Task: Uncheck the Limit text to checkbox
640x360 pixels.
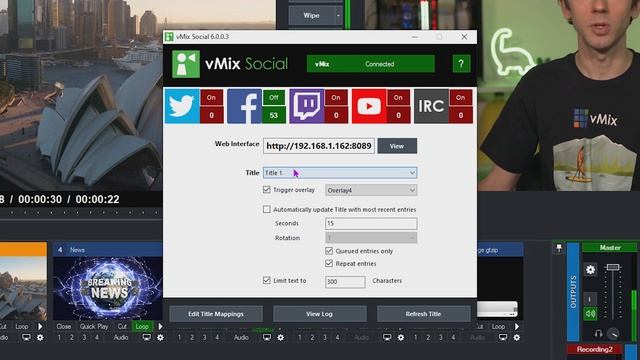Action: point(267,280)
